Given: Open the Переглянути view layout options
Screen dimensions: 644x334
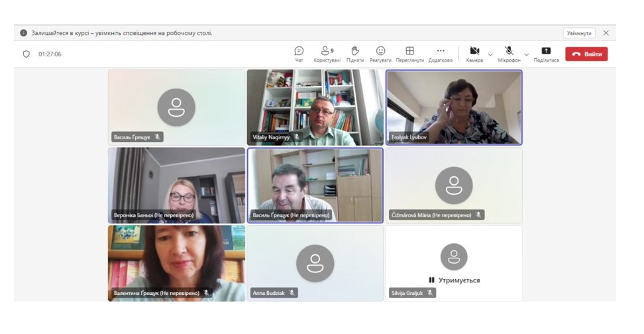Looking at the screenshot, I should [x=409, y=54].
